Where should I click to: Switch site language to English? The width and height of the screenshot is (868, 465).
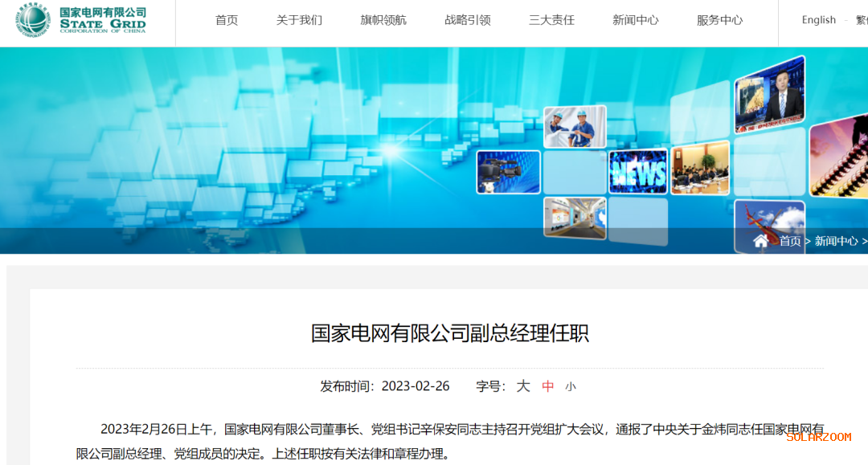(x=819, y=20)
